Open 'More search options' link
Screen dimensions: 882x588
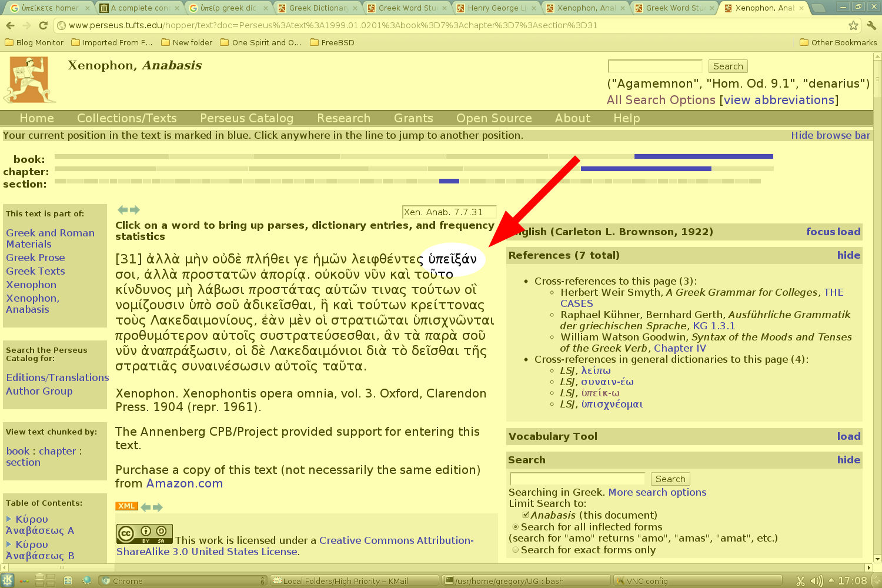pos(657,492)
